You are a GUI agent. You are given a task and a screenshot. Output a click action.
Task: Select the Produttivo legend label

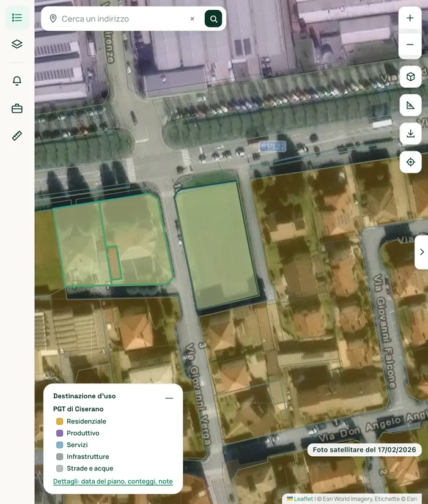point(83,433)
